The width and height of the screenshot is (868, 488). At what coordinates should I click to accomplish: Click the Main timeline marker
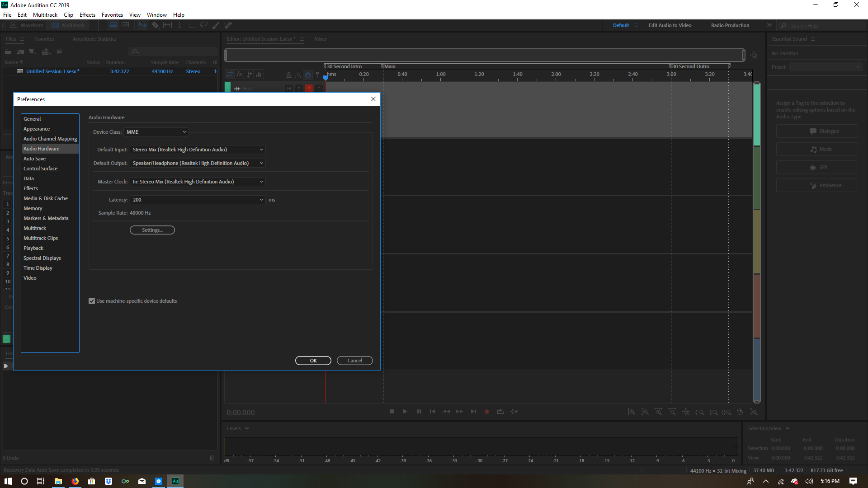pyautogui.click(x=388, y=66)
